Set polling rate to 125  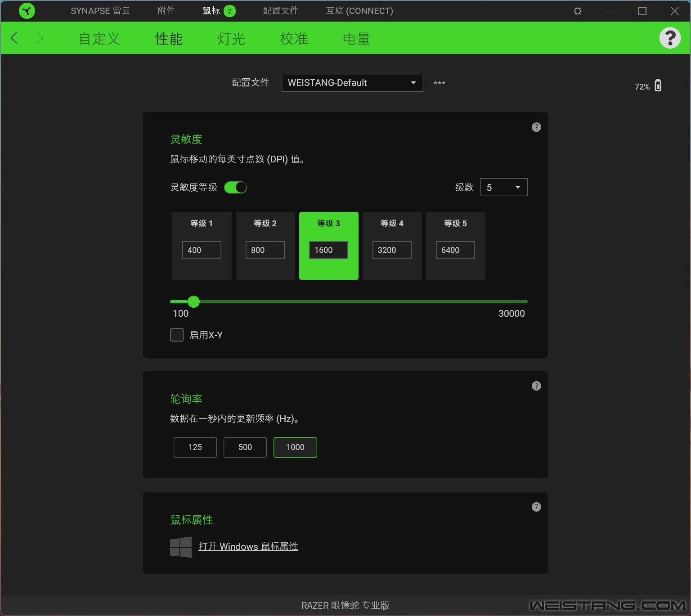[195, 447]
